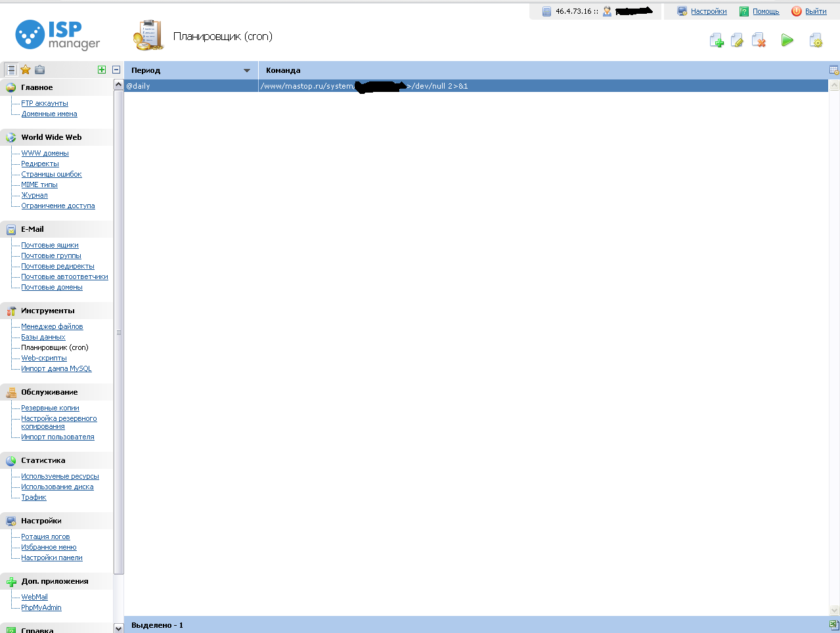Show favorites menu via star icon

pos(26,70)
